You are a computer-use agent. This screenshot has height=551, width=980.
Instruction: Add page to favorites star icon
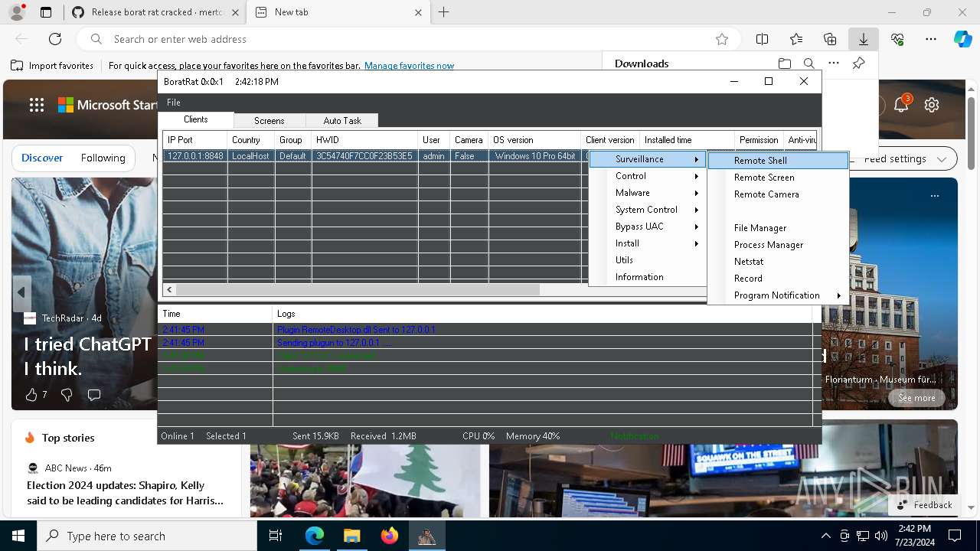[x=721, y=39]
